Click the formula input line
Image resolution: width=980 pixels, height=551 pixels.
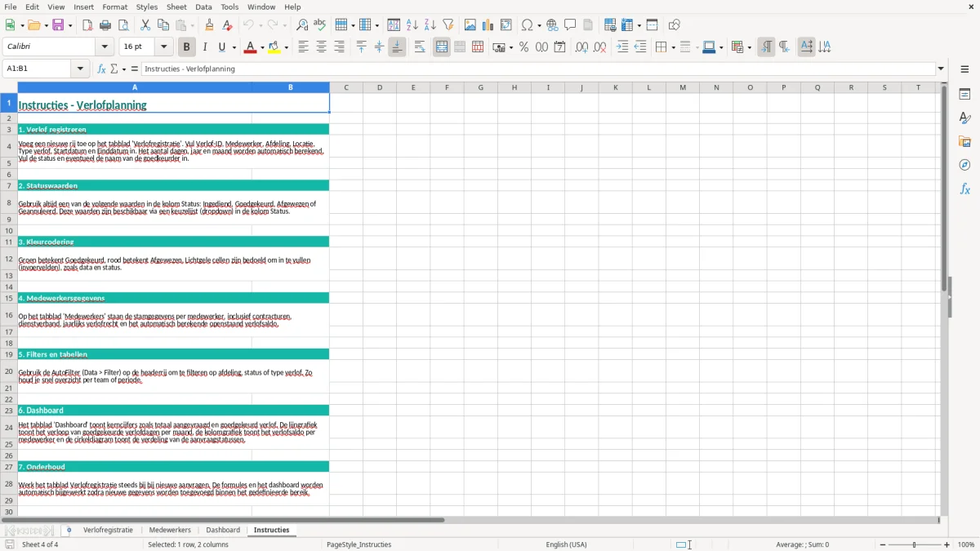539,69
